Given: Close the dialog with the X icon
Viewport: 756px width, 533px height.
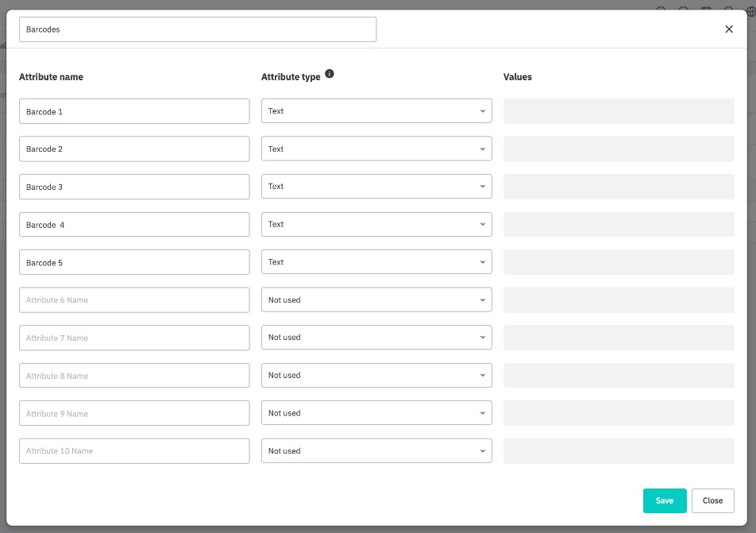Looking at the screenshot, I should point(729,29).
